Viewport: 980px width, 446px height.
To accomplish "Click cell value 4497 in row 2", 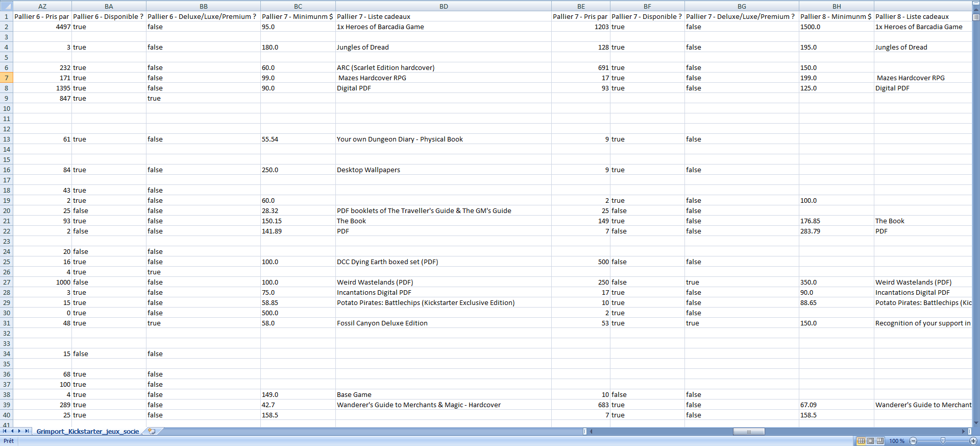I will click(42, 27).
